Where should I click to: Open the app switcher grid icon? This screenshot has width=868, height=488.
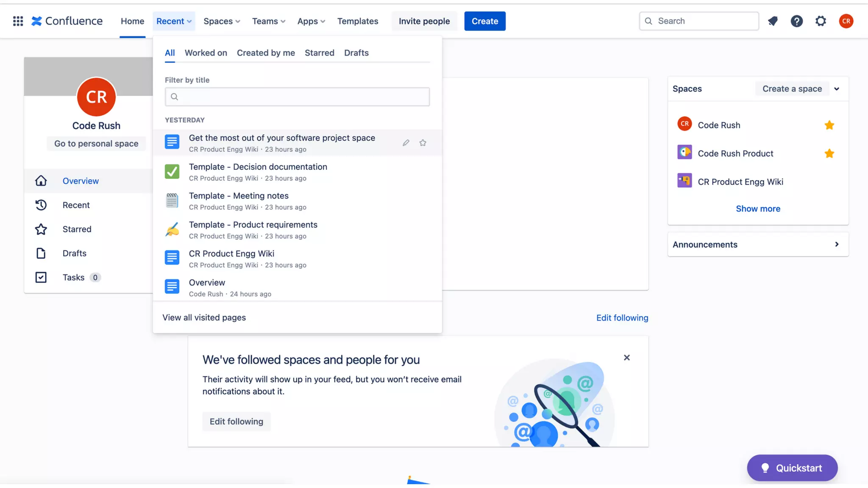click(x=18, y=21)
